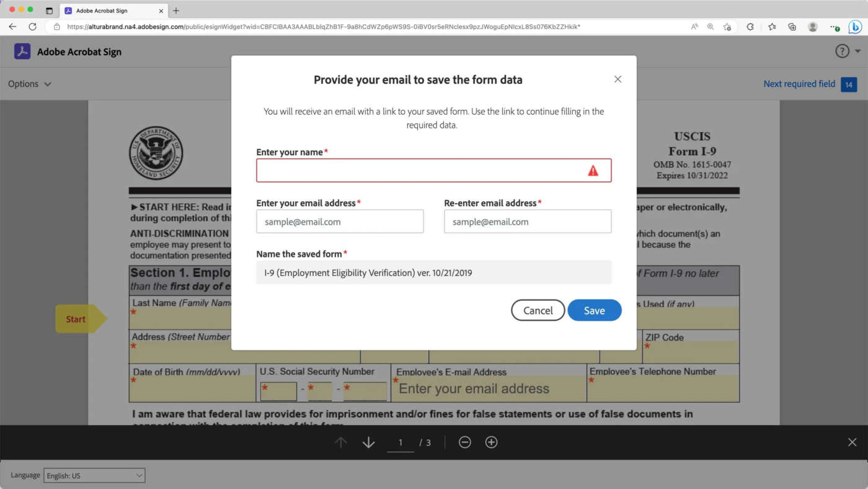
Task: Change language in the English: US dropdown
Action: (94, 475)
